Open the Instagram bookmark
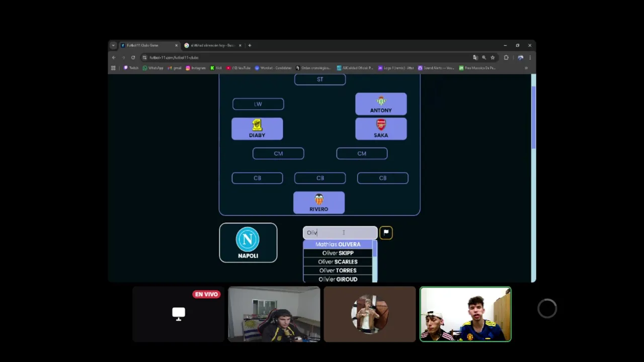Viewport: 644px width, 362px height. click(196, 68)
